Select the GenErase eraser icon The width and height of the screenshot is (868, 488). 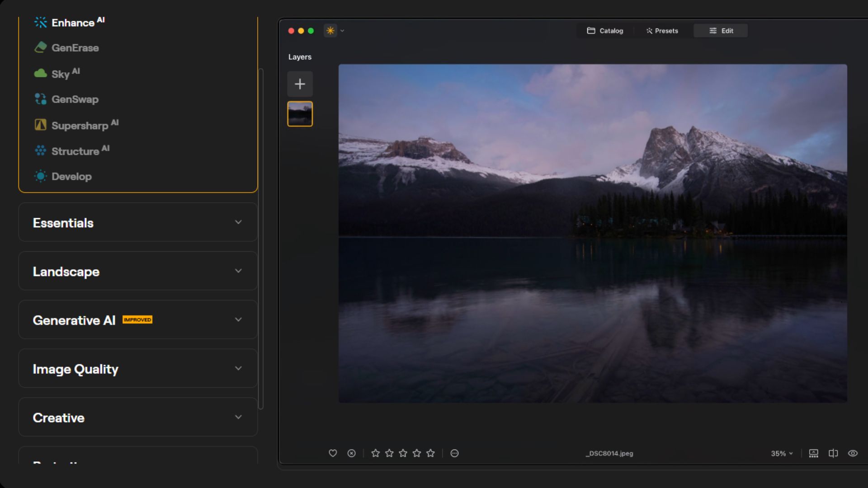tap(41, 47)
